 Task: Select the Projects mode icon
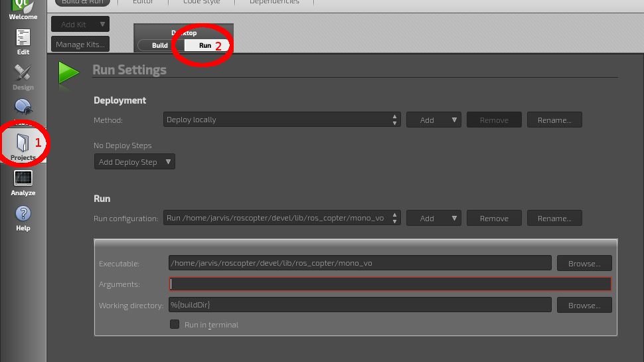[23, 144]
